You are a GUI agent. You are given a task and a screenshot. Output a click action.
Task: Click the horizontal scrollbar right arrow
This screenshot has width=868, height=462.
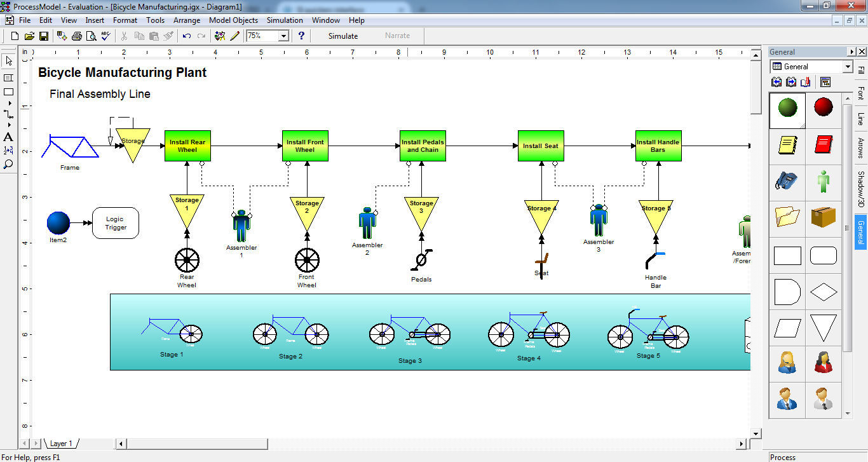tap(740, 444)
